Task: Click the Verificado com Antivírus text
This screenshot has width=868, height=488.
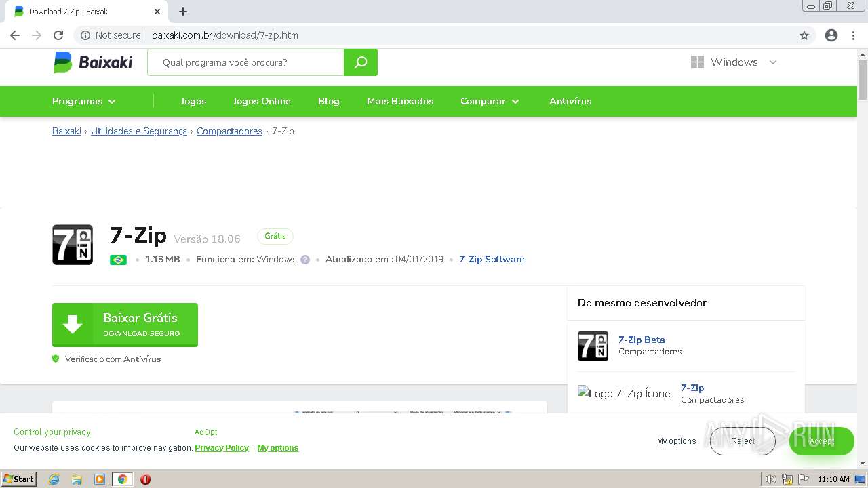Action: [113, 359]
